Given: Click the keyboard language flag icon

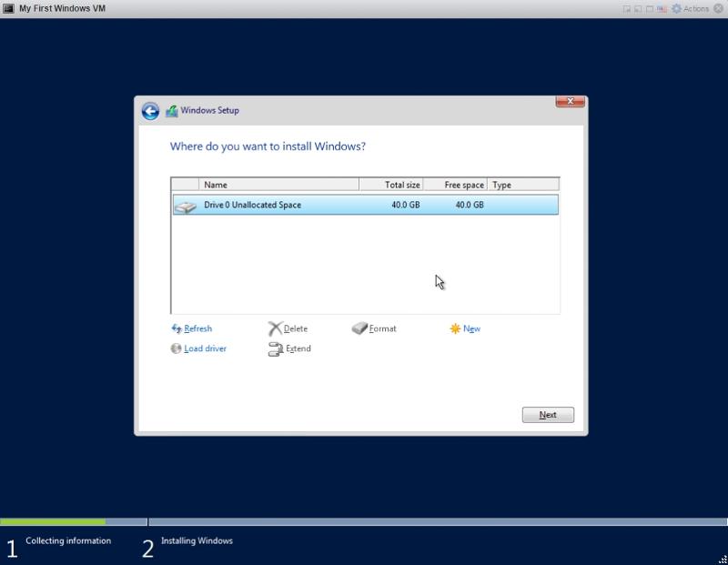Looking at the screenshot, I should (662, 9).
